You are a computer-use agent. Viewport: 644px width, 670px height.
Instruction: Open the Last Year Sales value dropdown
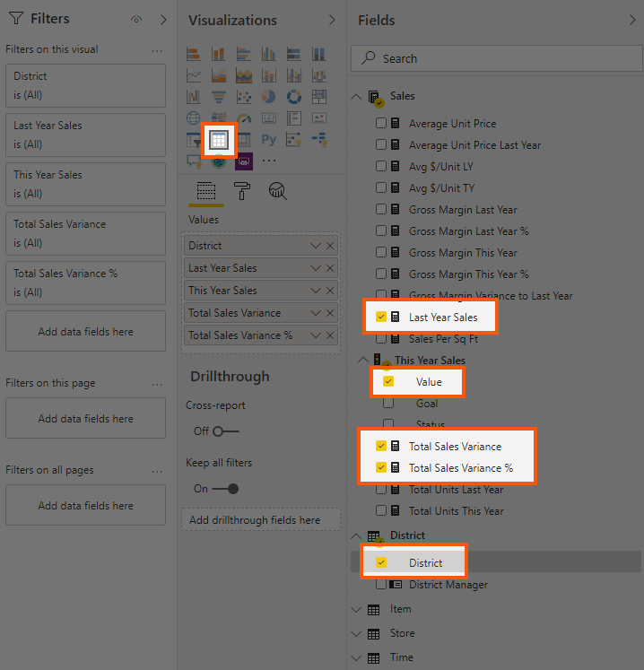[x=316, y=268]
